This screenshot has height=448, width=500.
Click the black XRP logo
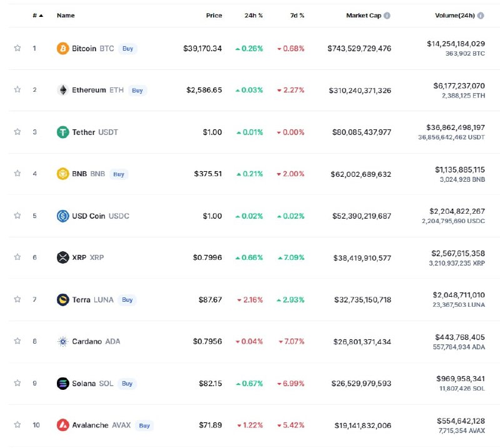click(x=63, y=257)
